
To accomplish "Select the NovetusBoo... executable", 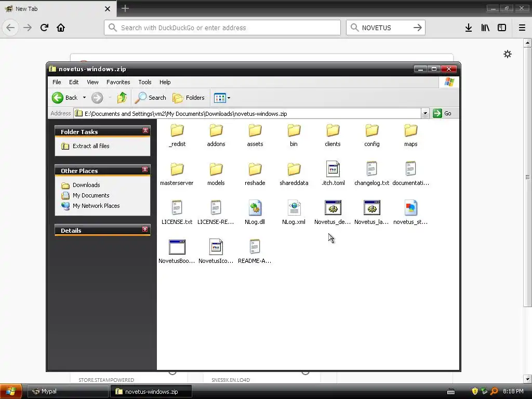I will (x=177, y=252).
